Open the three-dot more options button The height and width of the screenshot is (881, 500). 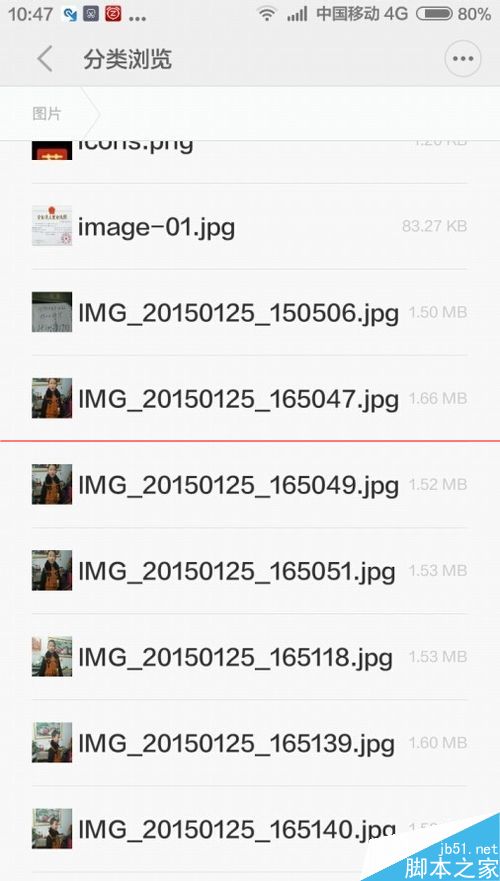click(x=463, y=58)
